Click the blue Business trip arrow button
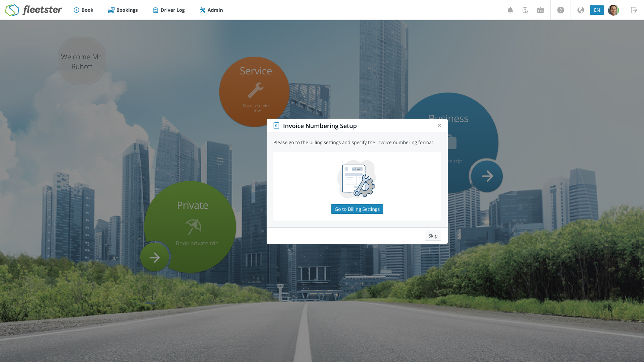Screen dimensions: 644x362 pyautogui.click(x=487, y=176)
